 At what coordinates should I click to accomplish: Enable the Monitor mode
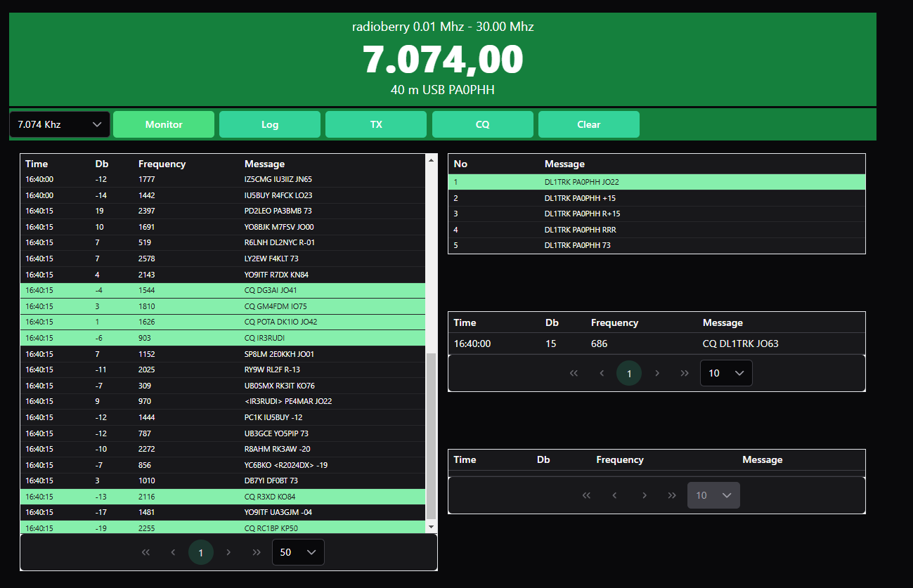163,124
